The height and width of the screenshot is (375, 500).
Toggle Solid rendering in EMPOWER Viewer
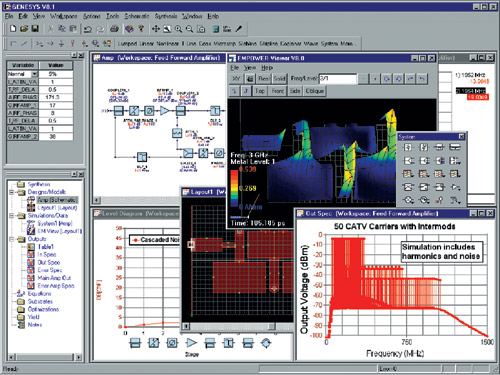tap(279, 79)
